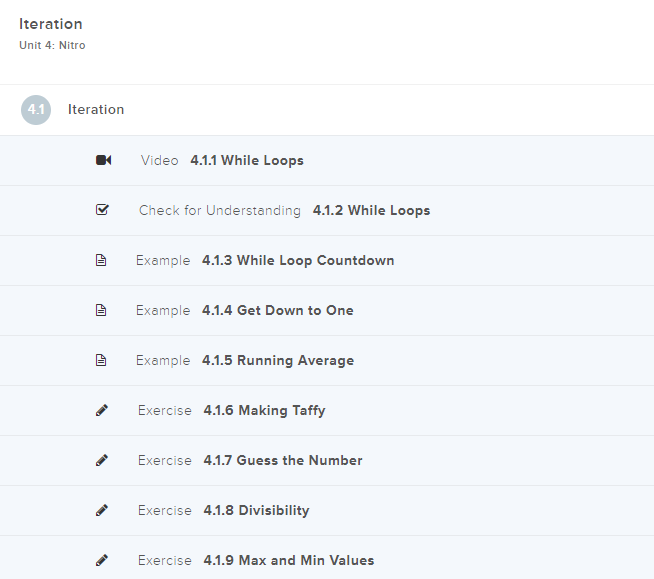Image resolution: width=654 pixels, height=579 pixels.
Task: Go to example 4.1.5 Running Average
Action: (277, 360)
